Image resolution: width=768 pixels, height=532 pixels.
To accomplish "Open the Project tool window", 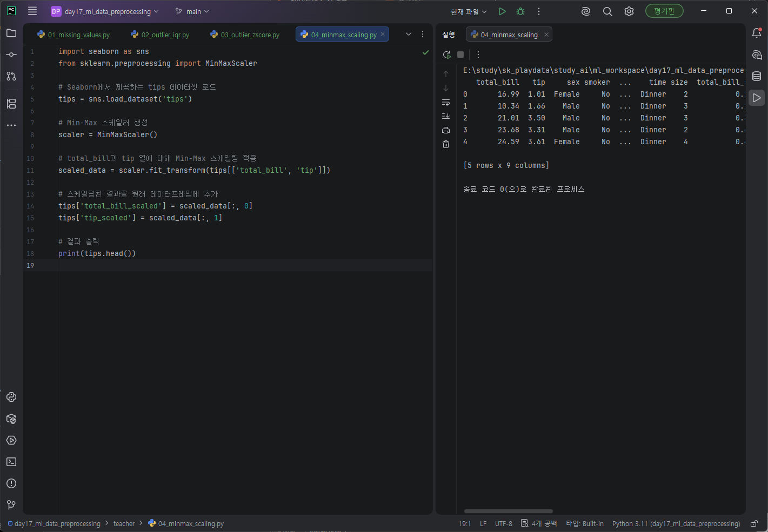I will (11, 33).
